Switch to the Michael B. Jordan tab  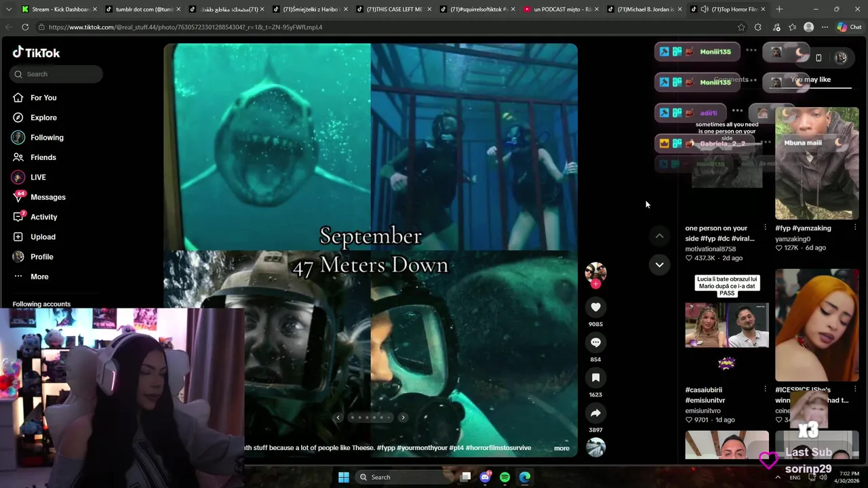[644, 9]
